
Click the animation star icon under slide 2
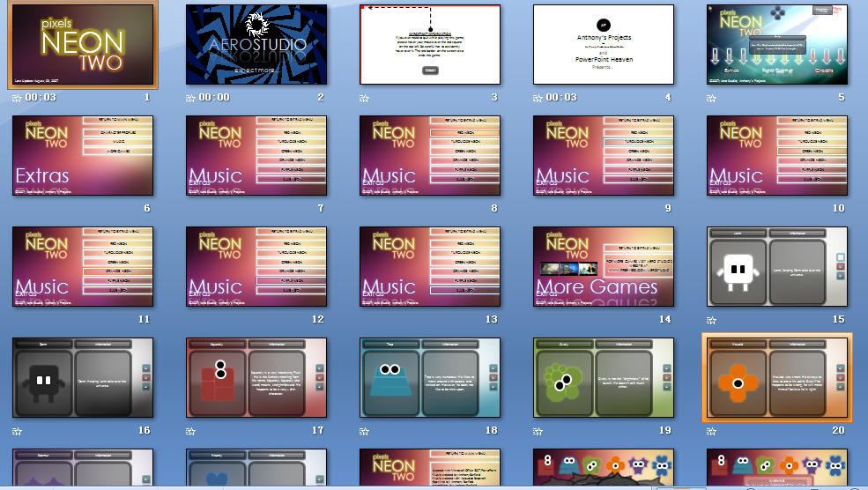point(191,98)
